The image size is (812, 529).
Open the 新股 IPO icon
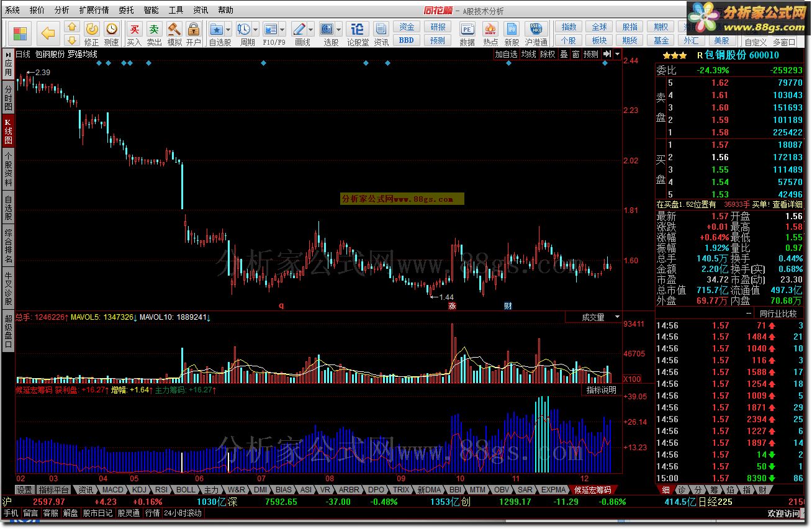coord(512,29)
